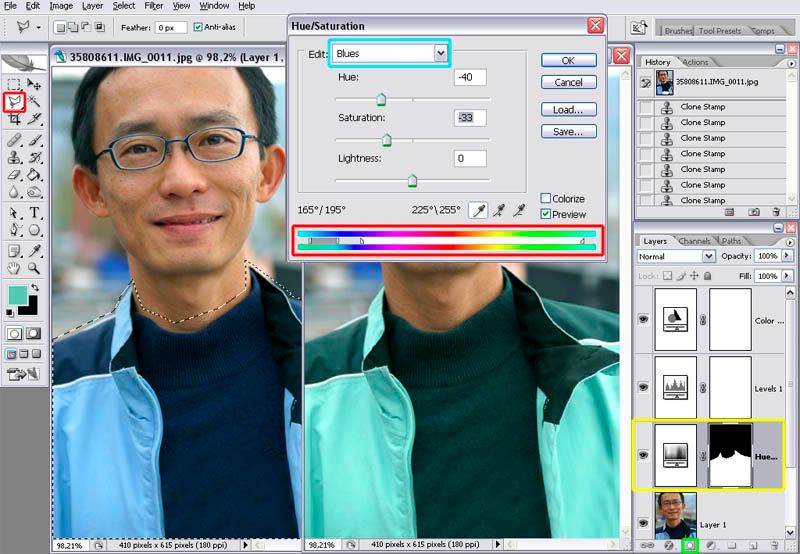Hide the Color adjustment layer

point(643,319)
